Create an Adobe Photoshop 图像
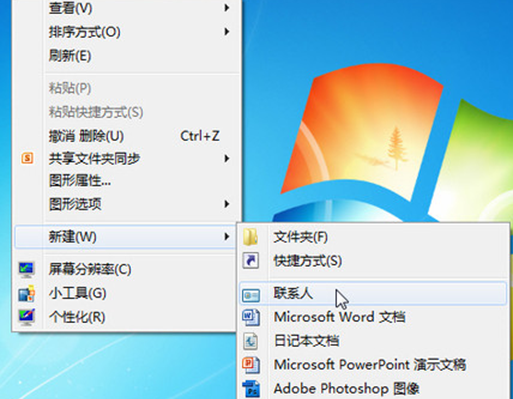513x399 pixels. click(x=373, y=389)
